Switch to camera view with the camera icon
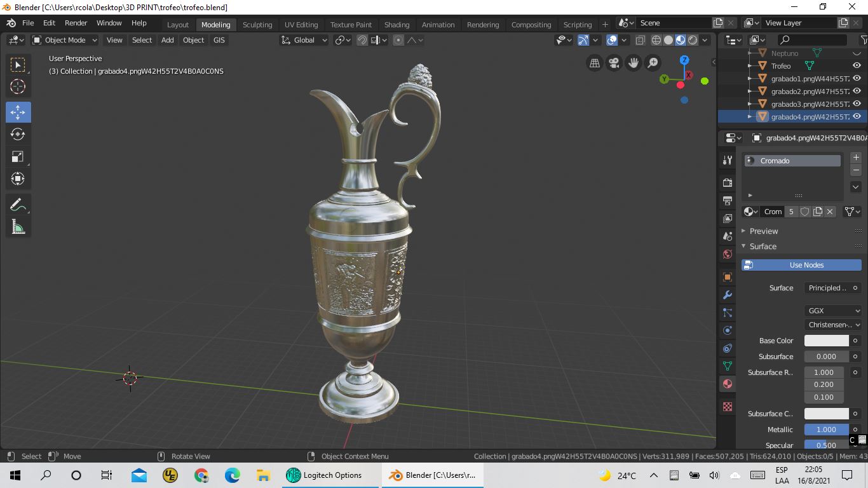This screenshot has width=868, height=488. pyautogui.click(x=614, y=63)
